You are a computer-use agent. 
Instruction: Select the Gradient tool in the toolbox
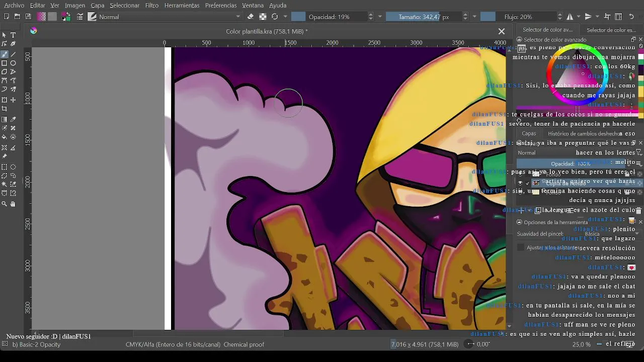(x=5, y=120)
